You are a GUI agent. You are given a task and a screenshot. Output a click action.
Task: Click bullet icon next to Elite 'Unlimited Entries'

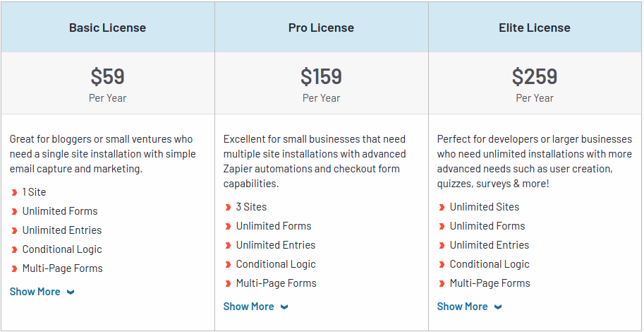442,245
